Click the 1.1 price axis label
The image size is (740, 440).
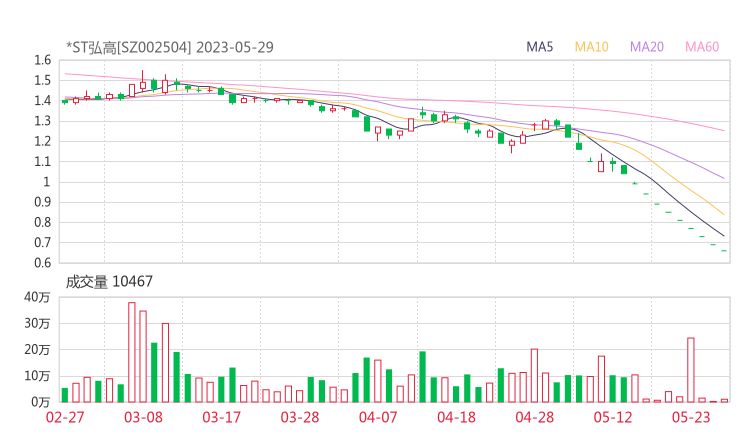click(42, 161)
